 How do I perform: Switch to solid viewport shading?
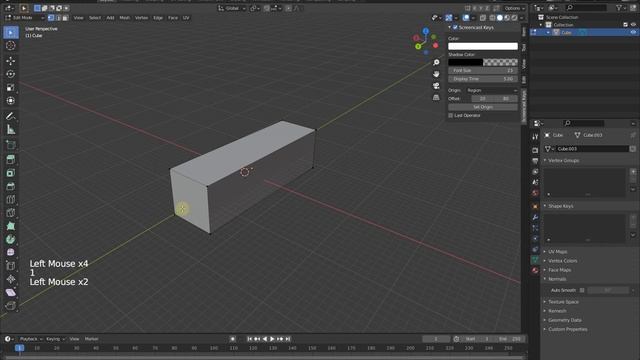coord(500,18)
